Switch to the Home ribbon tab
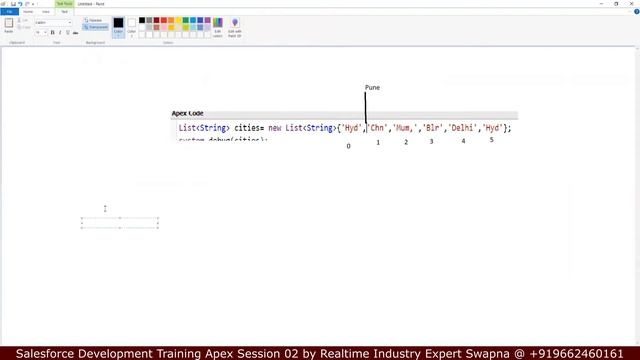Viewport: 640px width, 360px height. pos(28,11)
